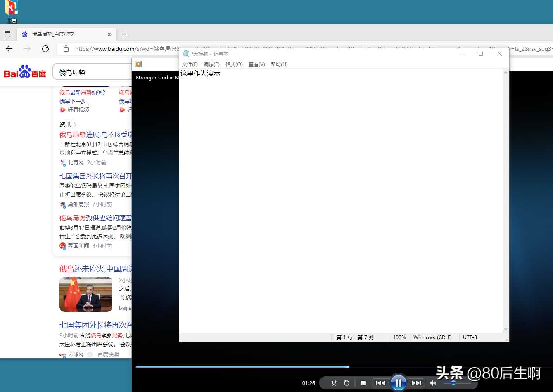Click 潇湘晨报 source label
This screenshot has width=553, height=392.
pyautogui.click(x=78, y=204)
